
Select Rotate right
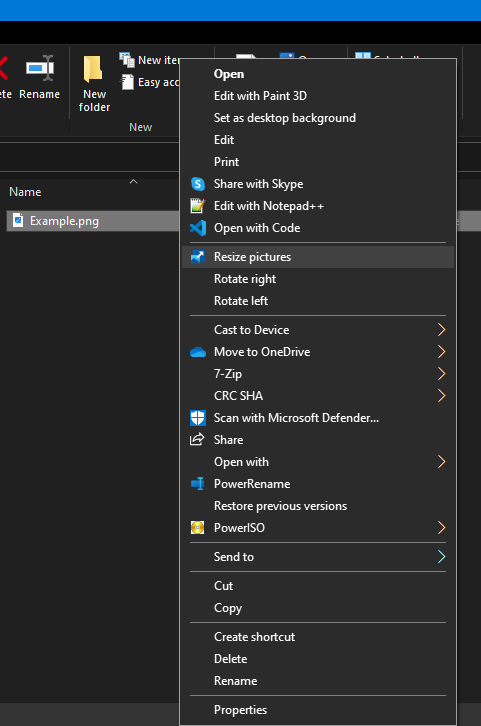coord(318,279)
